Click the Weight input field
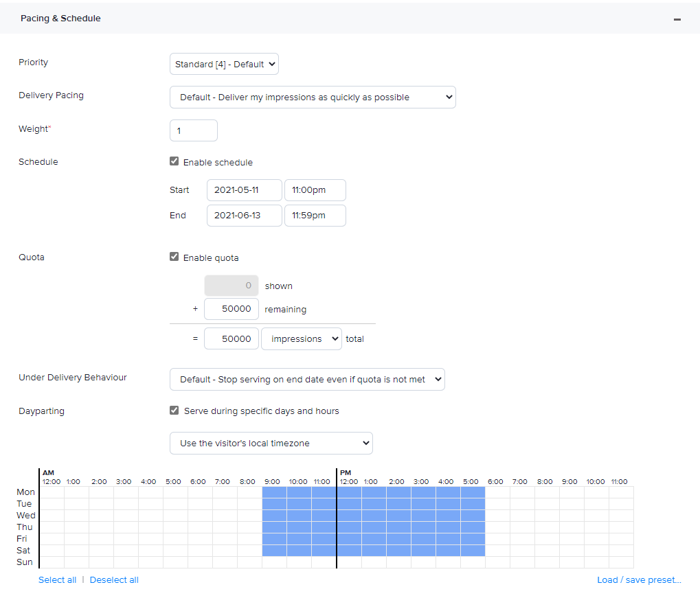The image size is (700, 598). coord(193,130)
